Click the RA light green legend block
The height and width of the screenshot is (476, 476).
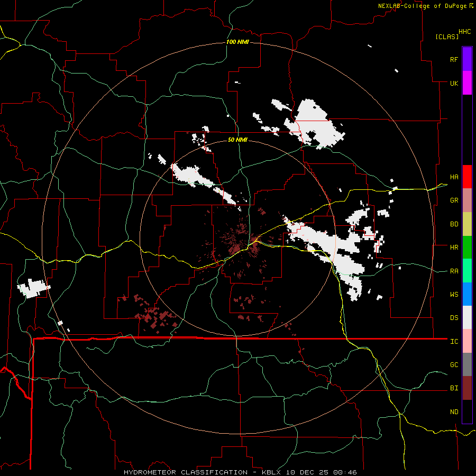tap(467, 271)
